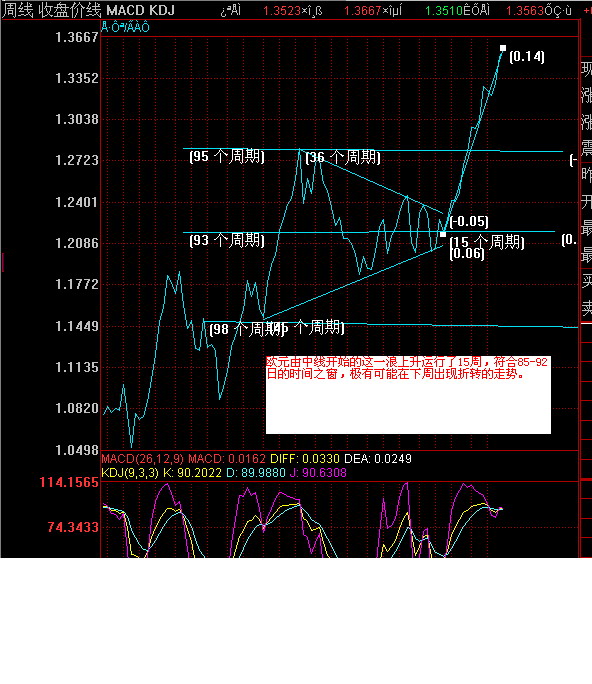The width and height of the screenshot is (592, 684).
Task: Click the [-0.05] annotation label
Action: coord(469,221)
